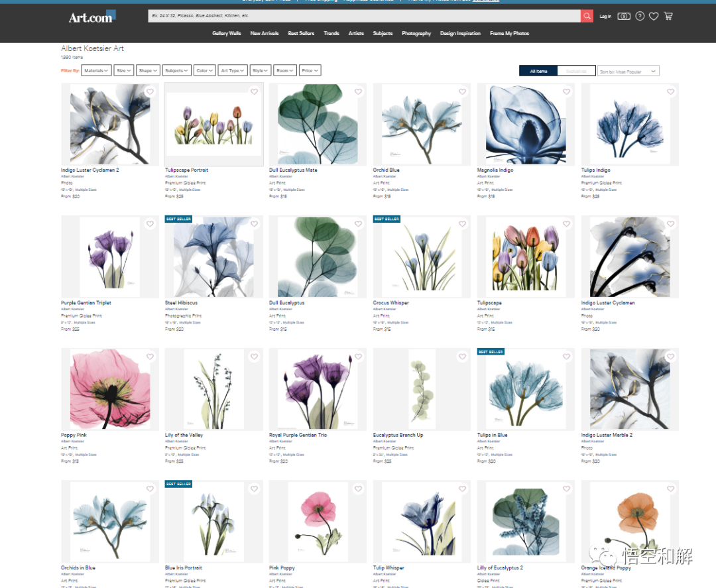The width and height of the screenshot is (716, 588).
Task: Open the Magnolia Indigo title link
Action: coord(495,170)
